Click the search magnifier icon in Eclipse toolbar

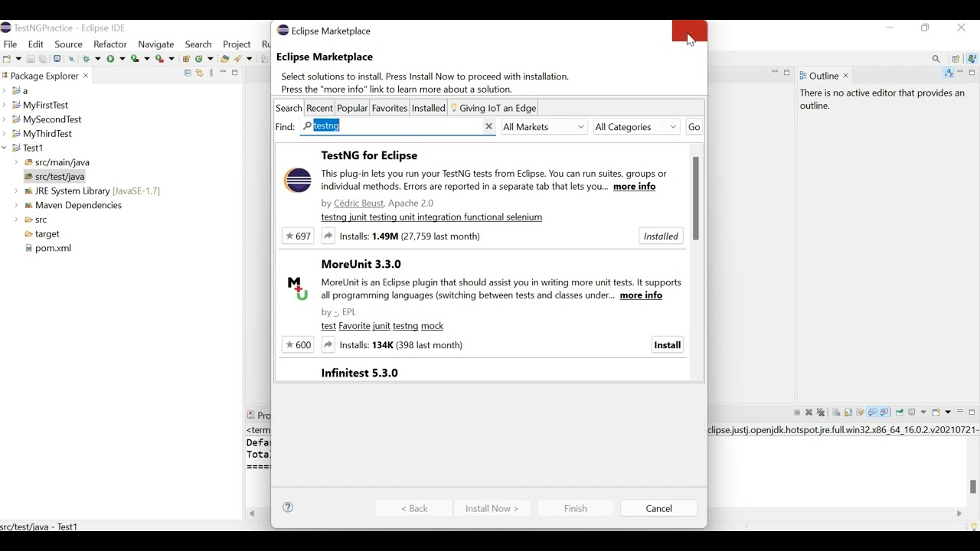(936, 59)
